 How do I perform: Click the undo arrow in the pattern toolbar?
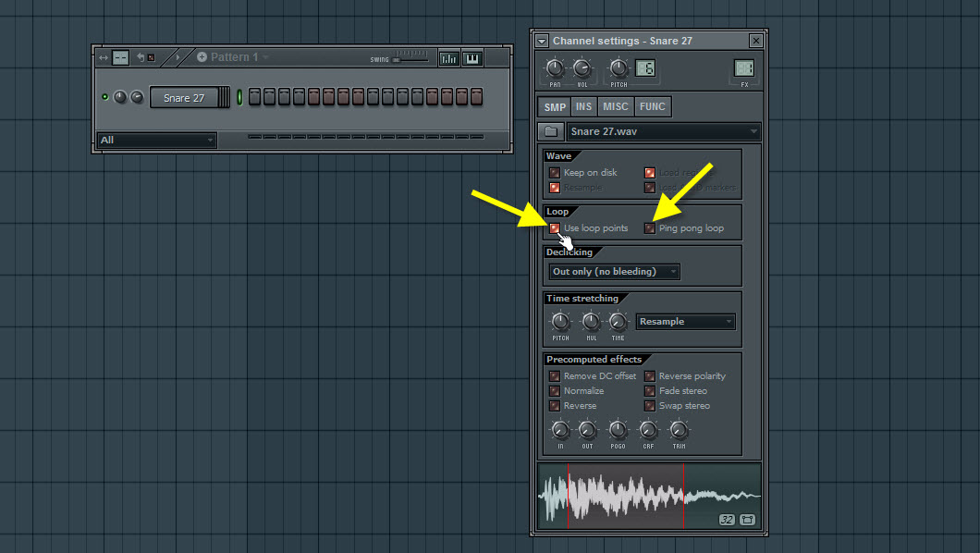click(x=141, y=57)
